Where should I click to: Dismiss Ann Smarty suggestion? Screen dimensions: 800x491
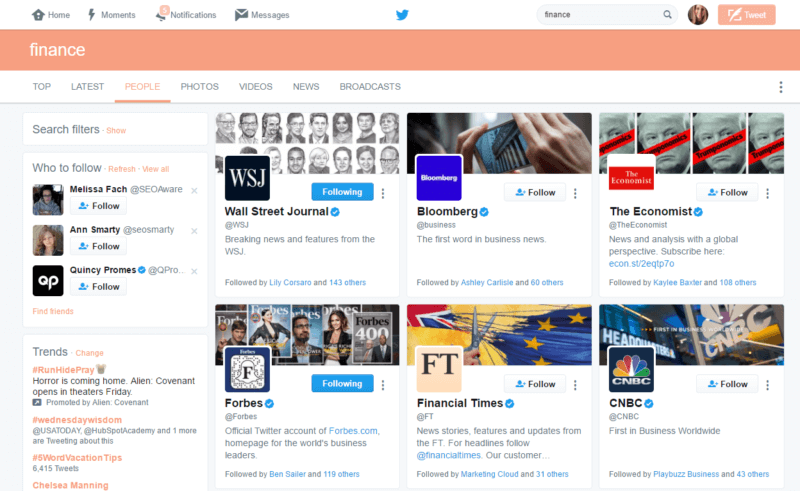(194, 231)
